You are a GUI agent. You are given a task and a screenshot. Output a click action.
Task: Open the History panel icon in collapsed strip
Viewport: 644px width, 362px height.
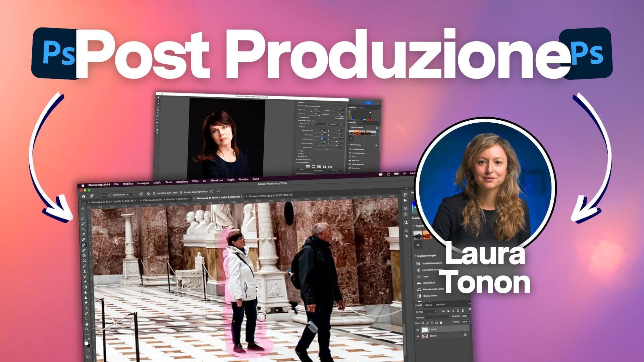pos(405,194)
